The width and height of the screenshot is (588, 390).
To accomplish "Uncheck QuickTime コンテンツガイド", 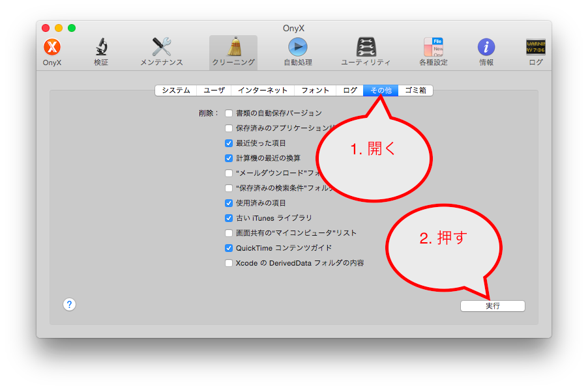I will 229,247.
